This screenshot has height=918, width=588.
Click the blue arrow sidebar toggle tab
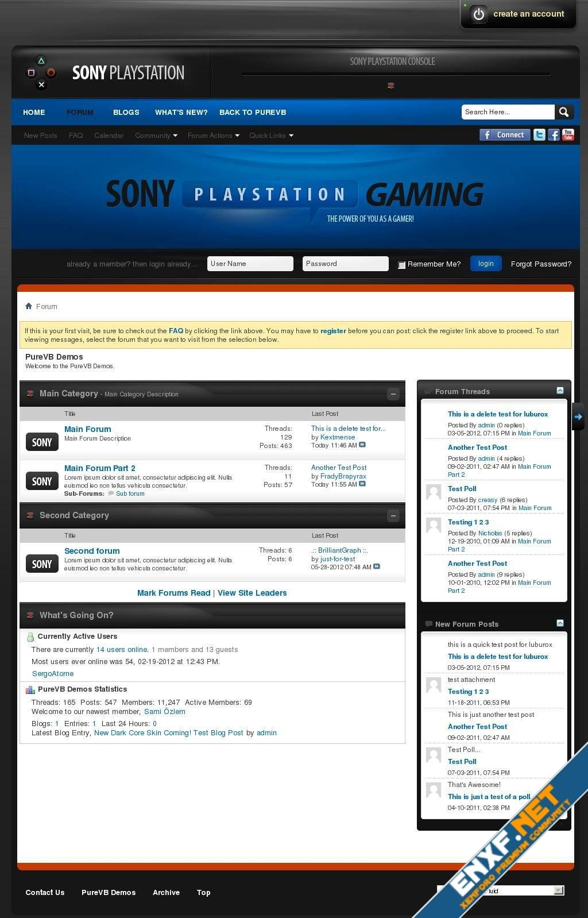578,416
